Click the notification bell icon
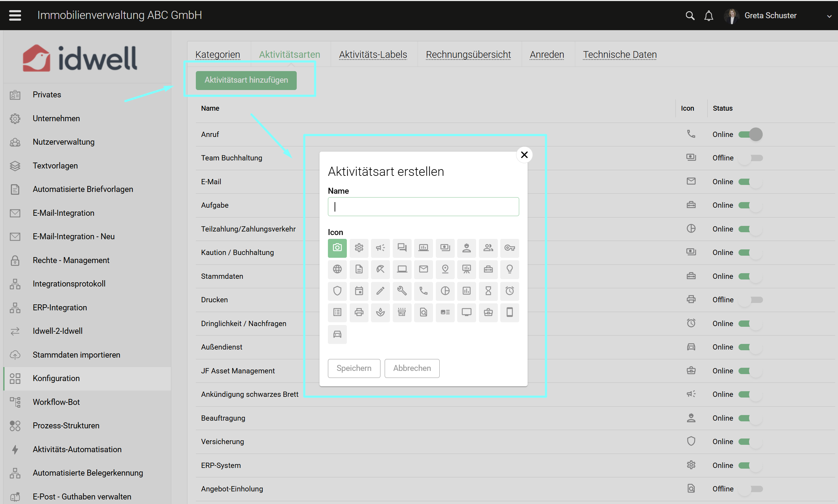 [x=708, y=16]
